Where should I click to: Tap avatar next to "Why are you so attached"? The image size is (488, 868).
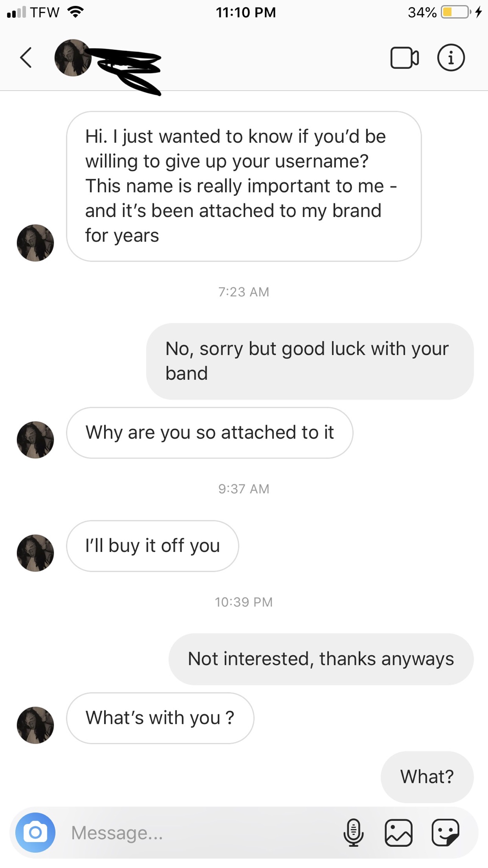(35, 440)
